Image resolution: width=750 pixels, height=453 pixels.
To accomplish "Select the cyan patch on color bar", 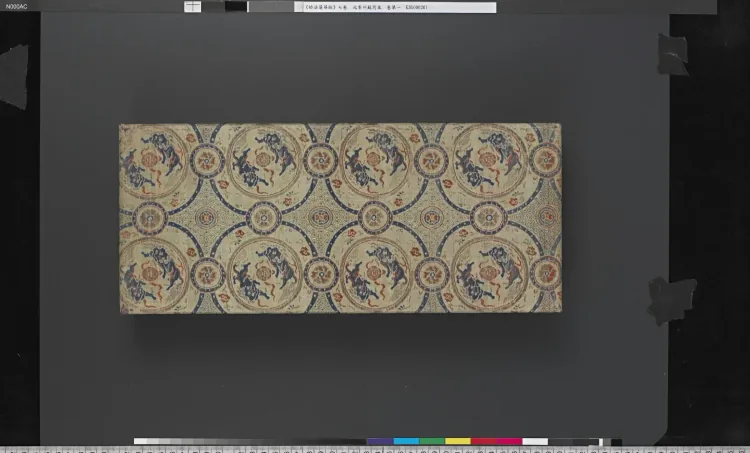I will pyautogui.click(x=407, y=441).
